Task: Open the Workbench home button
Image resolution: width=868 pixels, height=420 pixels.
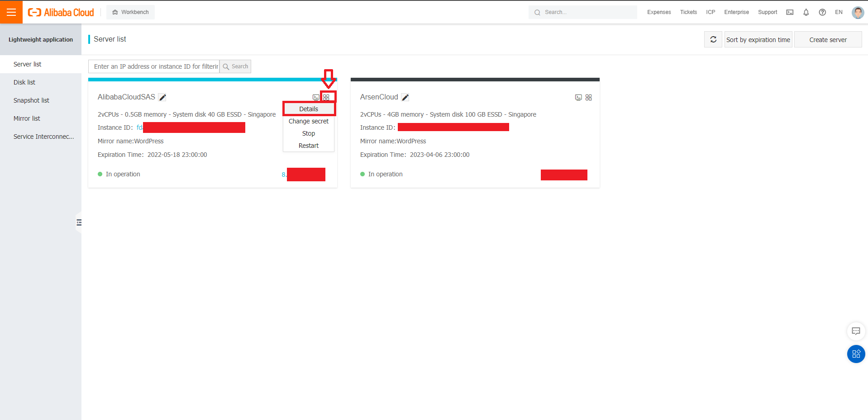Action: tap(130, 12)
